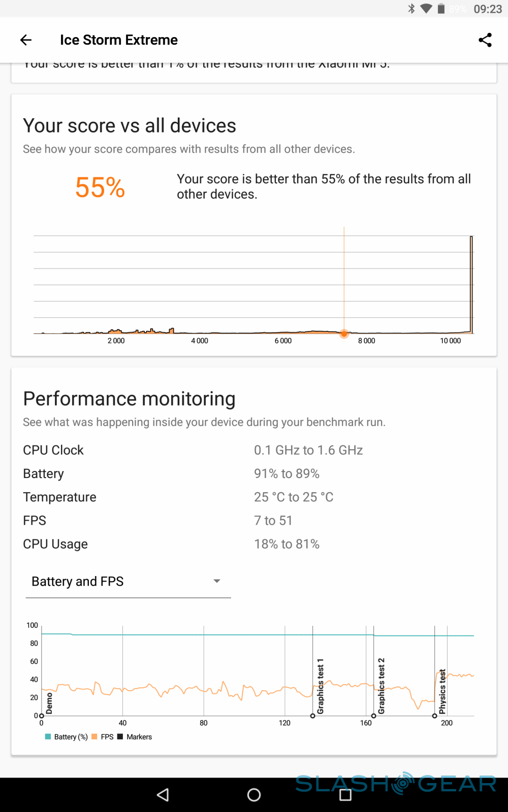Select the Graphics test 2 marker
The image size is (508, 812).
(x=381, y=686)
